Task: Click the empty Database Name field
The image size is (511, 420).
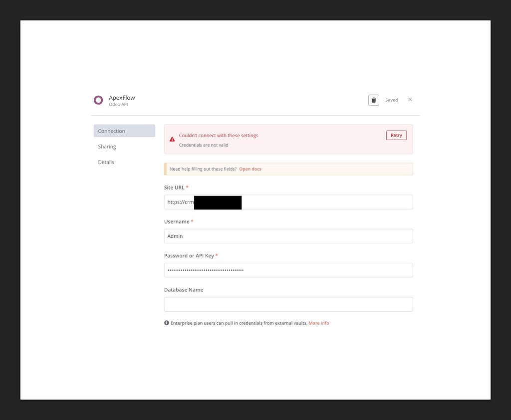Action: tap(288, 304)
